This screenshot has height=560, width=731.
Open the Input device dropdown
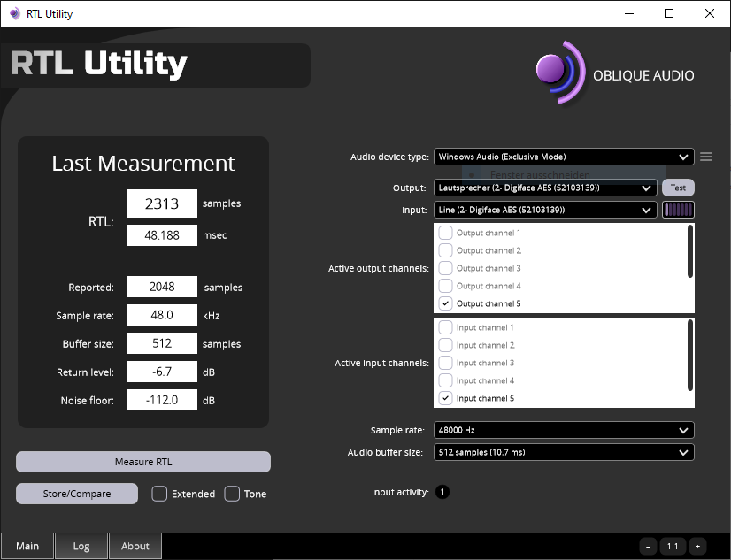pyautogui.click(x=545, y=210)
